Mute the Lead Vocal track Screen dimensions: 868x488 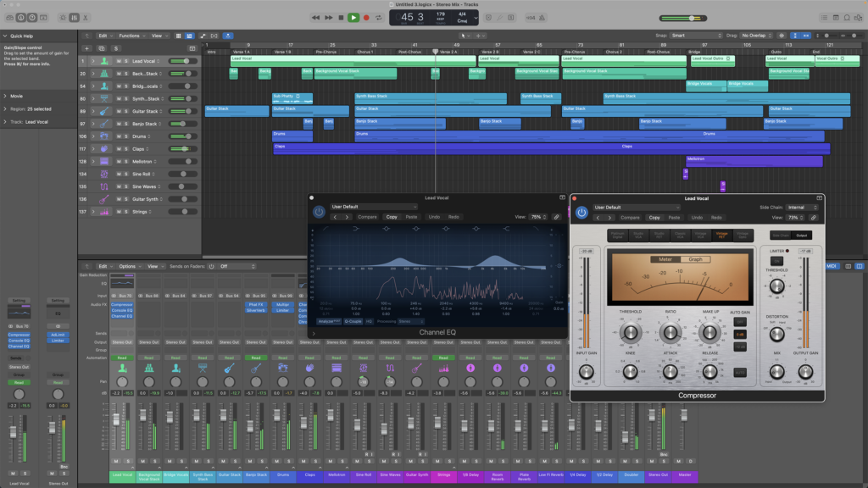coord(119,61)
